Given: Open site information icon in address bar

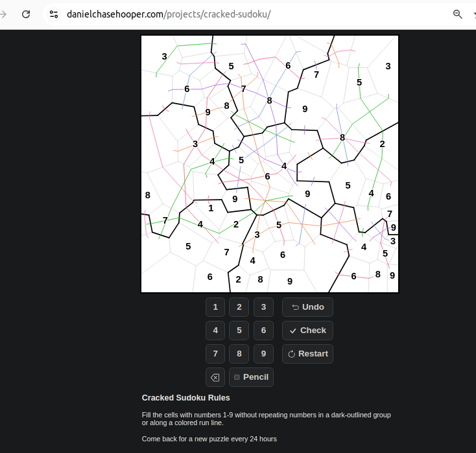Looking at the screenshot, I should click(54, 14).
